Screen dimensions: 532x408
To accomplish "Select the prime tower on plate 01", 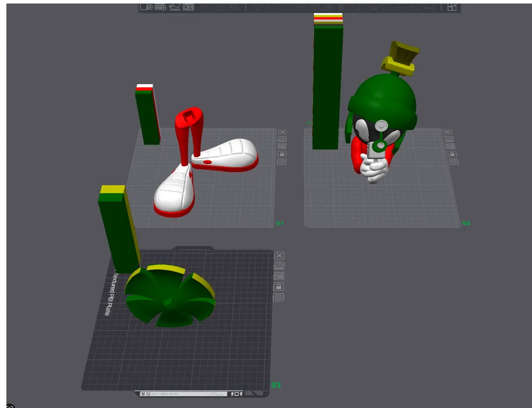I will tap(147, 115).
